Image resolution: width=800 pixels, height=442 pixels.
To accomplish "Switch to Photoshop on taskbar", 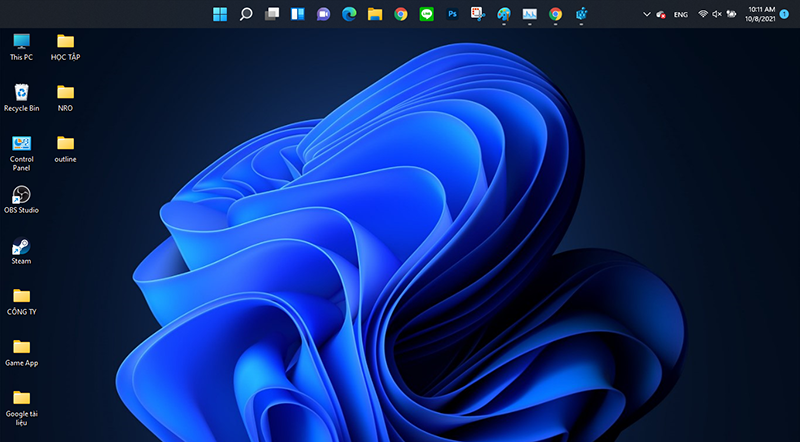I will [452, 14].
